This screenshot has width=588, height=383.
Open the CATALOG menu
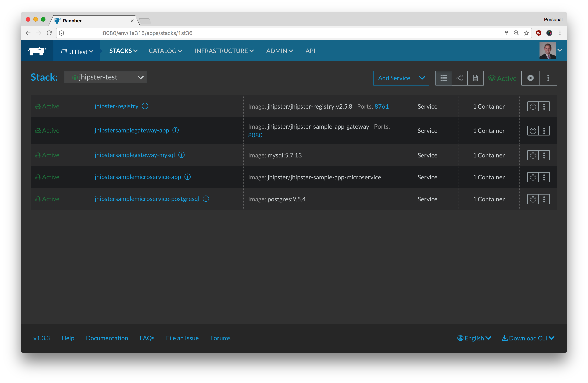[165, 51]
